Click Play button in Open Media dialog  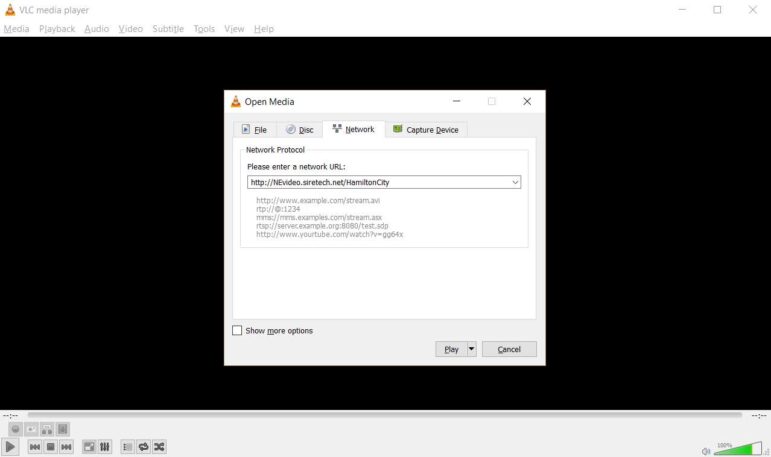coord(451,349)
